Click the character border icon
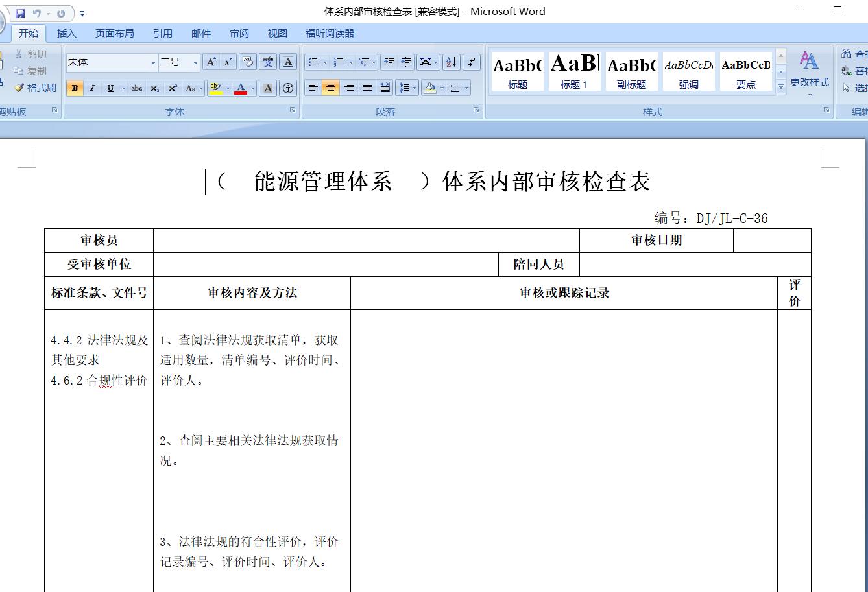868x592 pixels. (x=289, y=62)
